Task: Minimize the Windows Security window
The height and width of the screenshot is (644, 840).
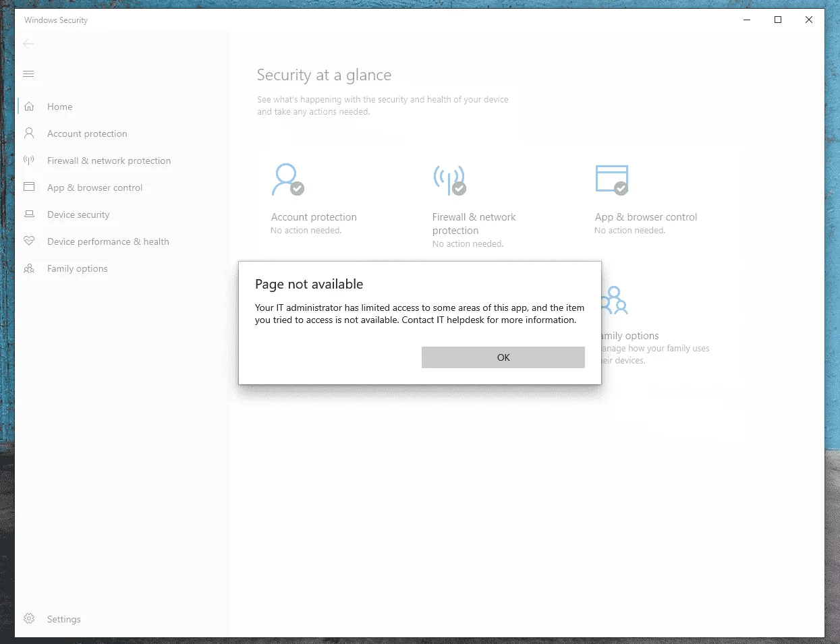Action: [747, 20]
